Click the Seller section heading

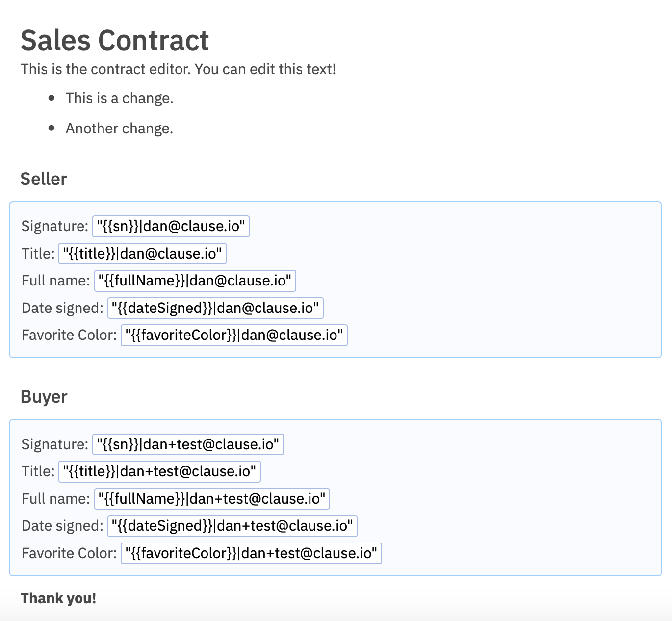44,179
